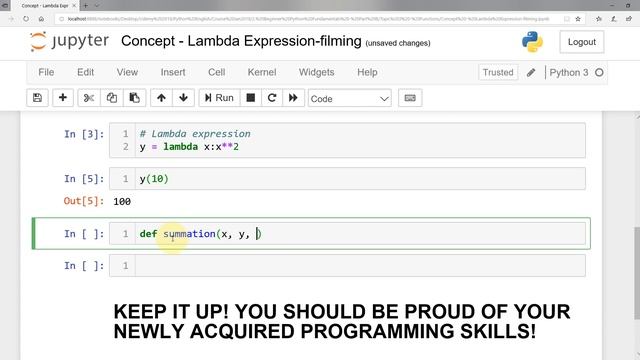Screen dimensions: 640x360
Task: Click the Logout button
Action: (x=582, y=42)
